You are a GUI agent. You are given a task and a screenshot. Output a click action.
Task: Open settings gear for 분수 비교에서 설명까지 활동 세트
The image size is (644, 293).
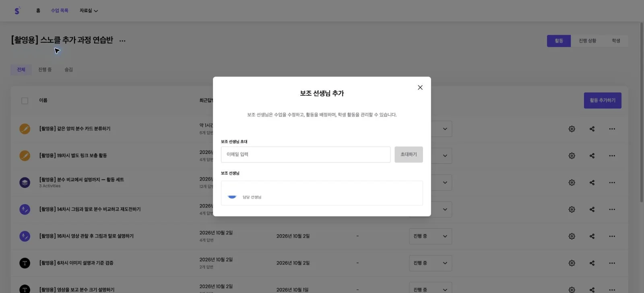click(x=572, y=183)
